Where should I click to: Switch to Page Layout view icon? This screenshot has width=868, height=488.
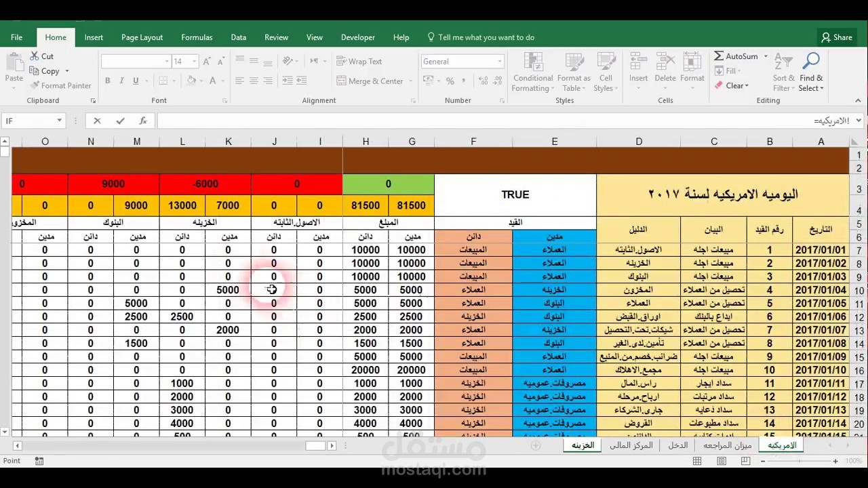point(722,461)
